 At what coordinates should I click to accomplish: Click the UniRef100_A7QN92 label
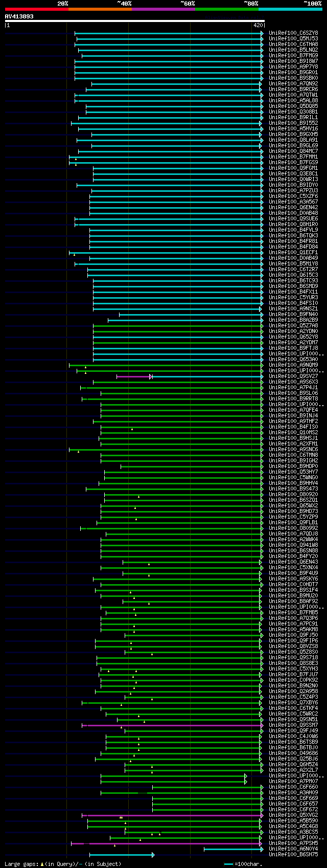[293, 84]
